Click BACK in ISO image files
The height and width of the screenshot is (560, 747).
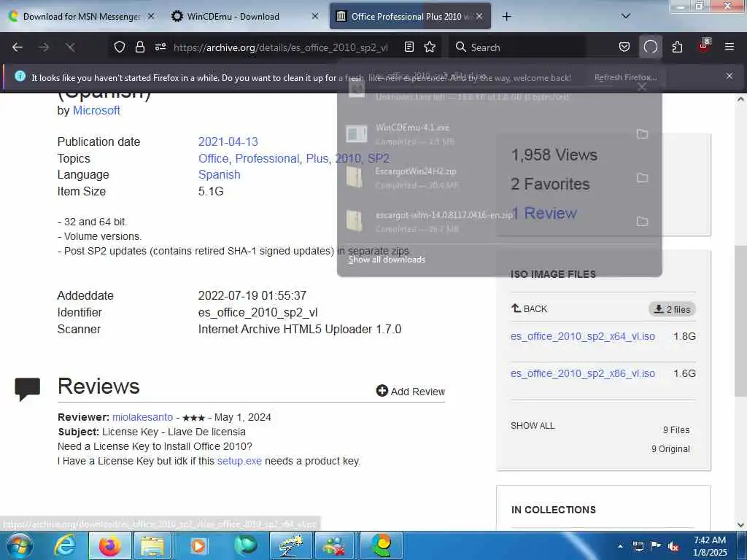(530, 308)
